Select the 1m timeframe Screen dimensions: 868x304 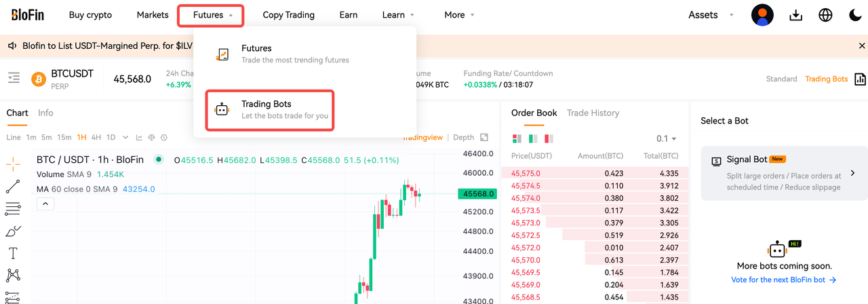pos(31,137)
